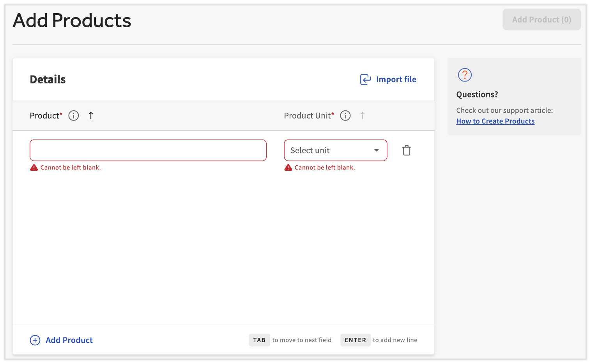Viewport: 591px width, 364px height.
Task: Click the Product column sort arrow
Action: 90,115
